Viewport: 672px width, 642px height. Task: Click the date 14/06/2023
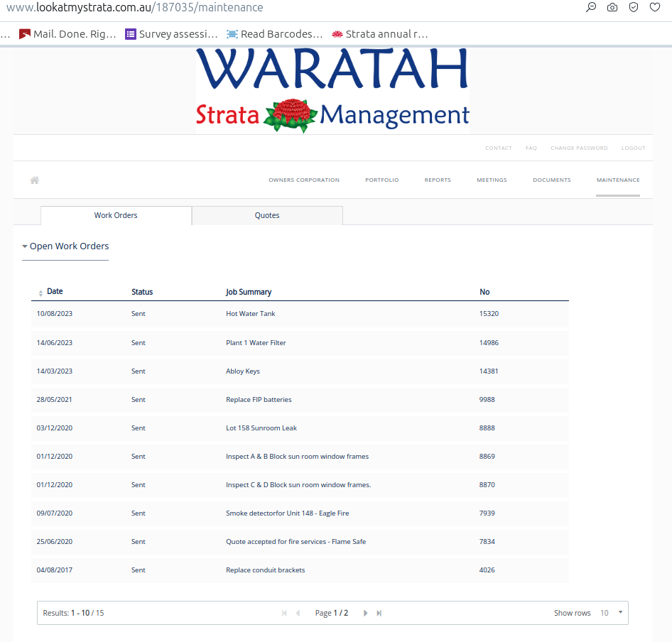click(55, 343)
